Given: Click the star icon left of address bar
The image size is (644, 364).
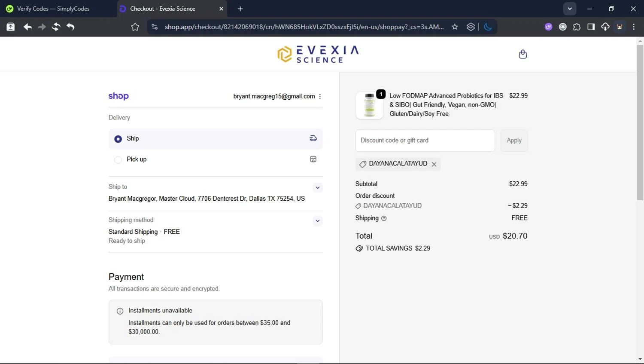Looking at the screenshot, I should click(135, 27).
